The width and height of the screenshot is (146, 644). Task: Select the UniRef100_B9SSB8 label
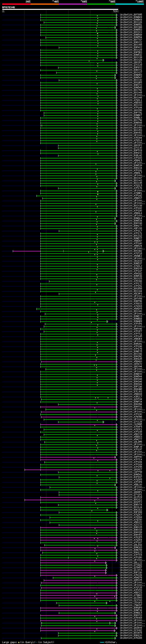coord(131,27)
